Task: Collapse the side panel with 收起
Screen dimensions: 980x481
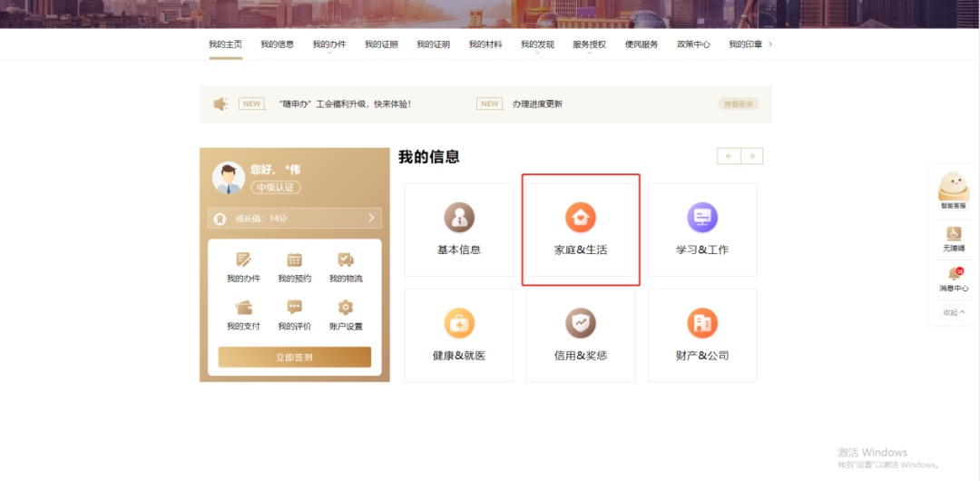Action: 954,311
